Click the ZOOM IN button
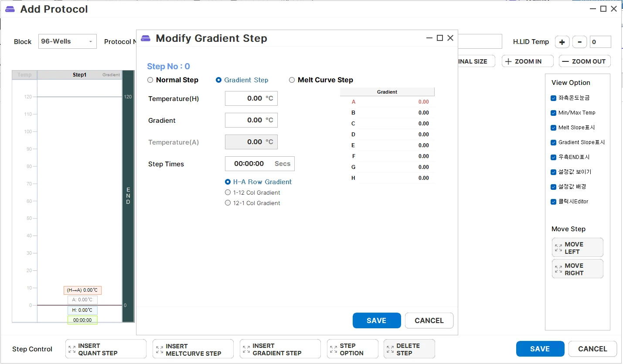 [x=528, y=61]
